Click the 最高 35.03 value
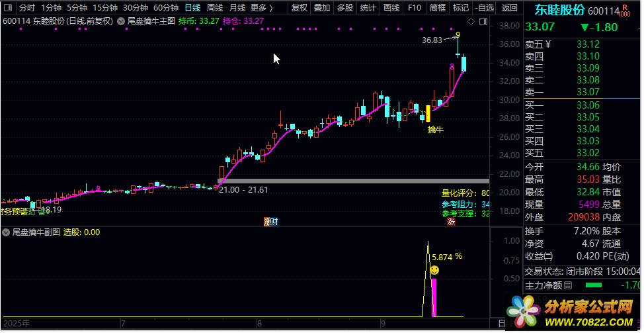The height and width of the screenshot is (333, 644). (x=588, y=179)
